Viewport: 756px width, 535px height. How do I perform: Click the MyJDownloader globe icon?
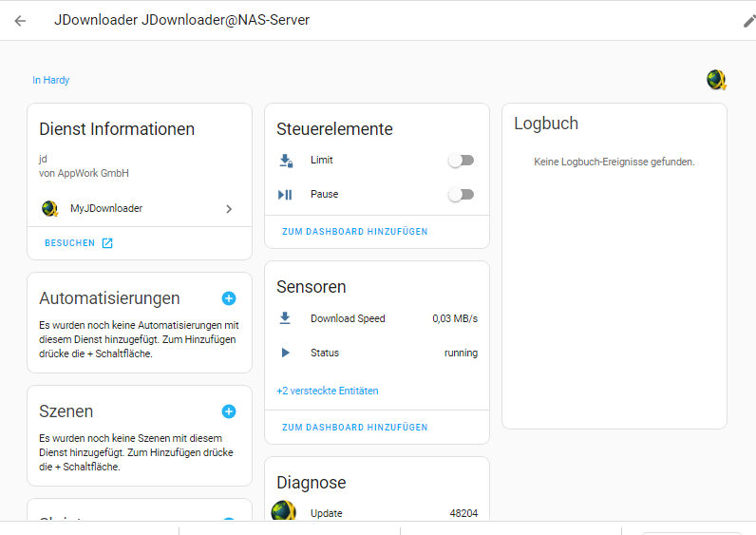click(x=49, y=208)
